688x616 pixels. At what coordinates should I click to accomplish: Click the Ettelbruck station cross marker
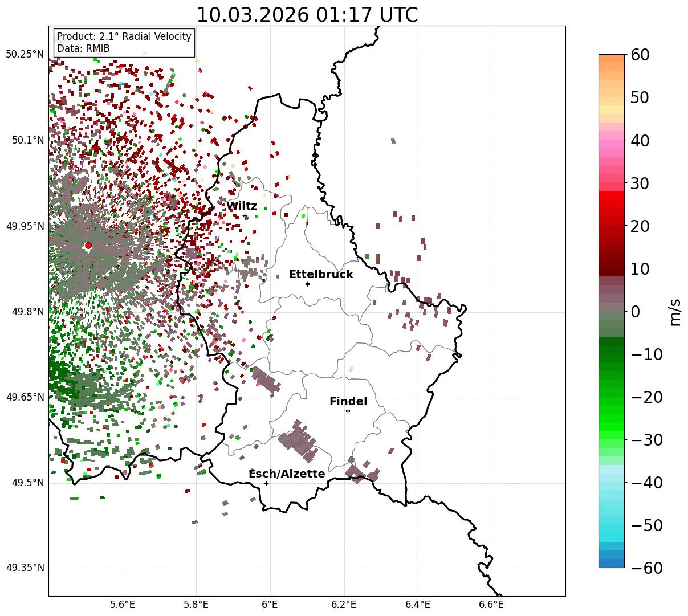[x=308, y=284]
